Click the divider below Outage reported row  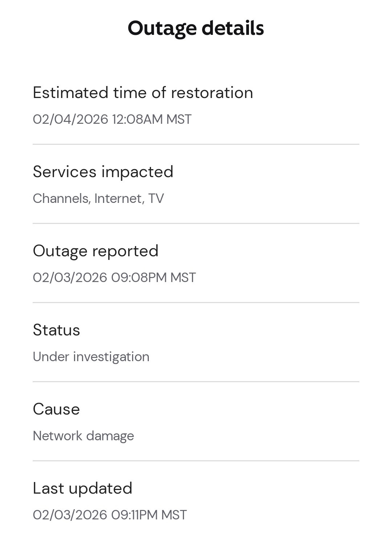pyautogui.click(x=196, y=302)
